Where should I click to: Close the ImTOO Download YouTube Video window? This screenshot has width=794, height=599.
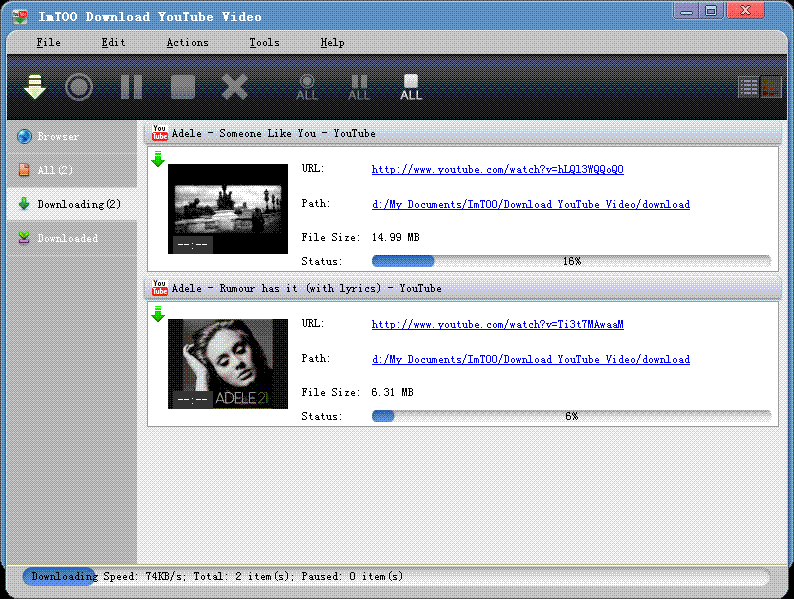point(745,11)
